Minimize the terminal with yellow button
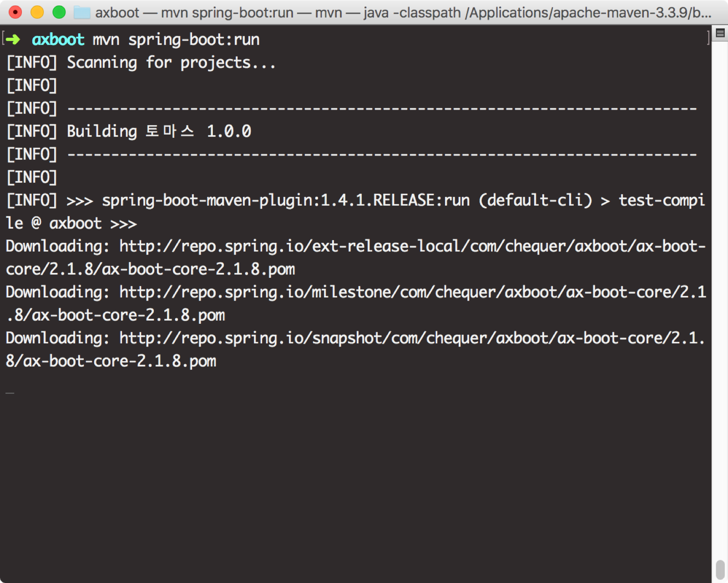The image size is (728, 583). click(x=37, y=12)
